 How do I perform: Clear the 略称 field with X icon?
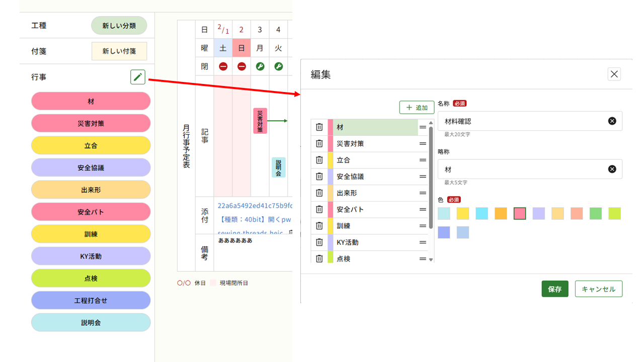pyautogui.click(x=612, y=169)
